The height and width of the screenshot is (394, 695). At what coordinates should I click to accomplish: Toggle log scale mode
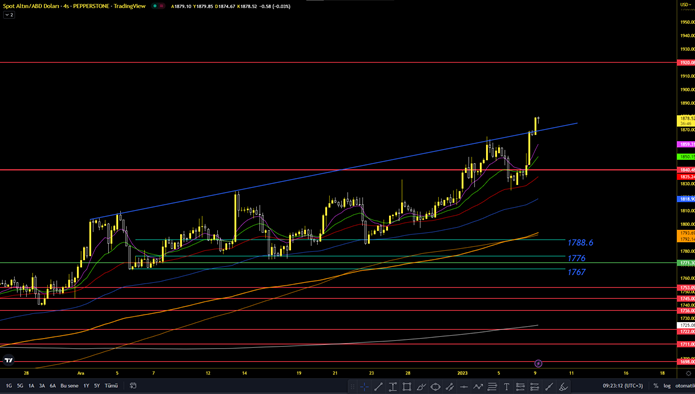[x=667, y=386]
